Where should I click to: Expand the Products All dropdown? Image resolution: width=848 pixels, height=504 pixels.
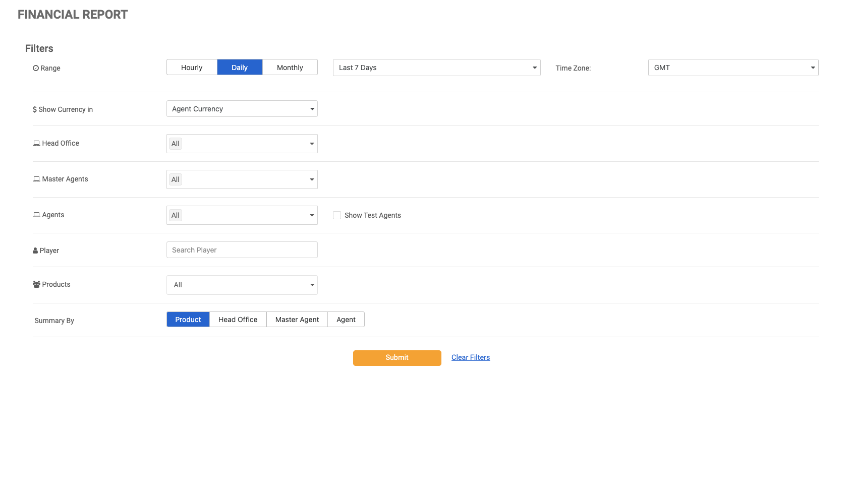pyautogui.click(x=242, y=285)
